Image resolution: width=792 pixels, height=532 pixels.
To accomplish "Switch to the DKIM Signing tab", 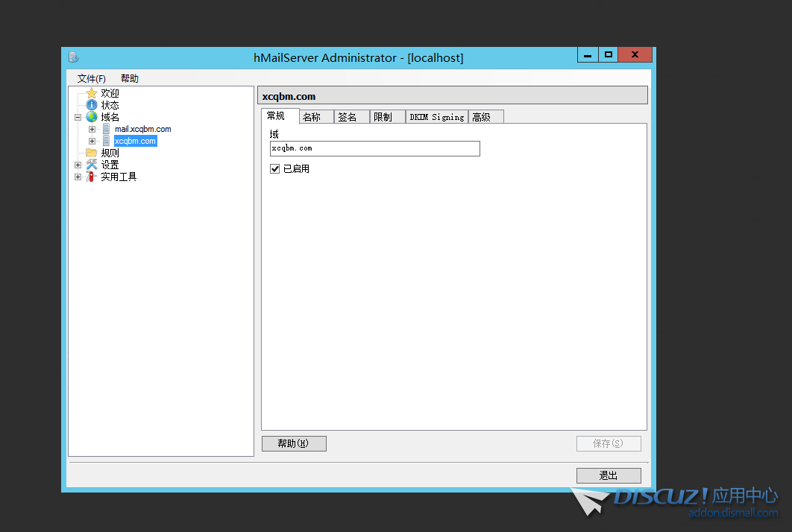I will tap(437, 117).
